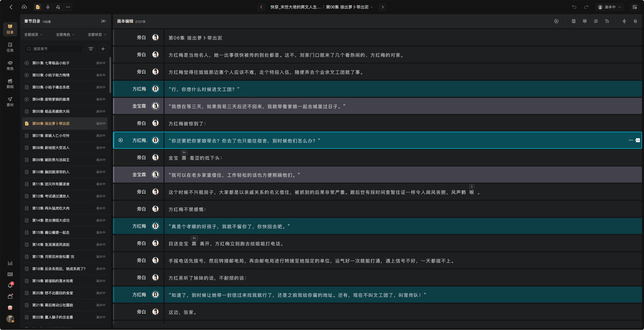
Task: Open the keyboard shortcuts icon
Action: click(x=10, y=274)
